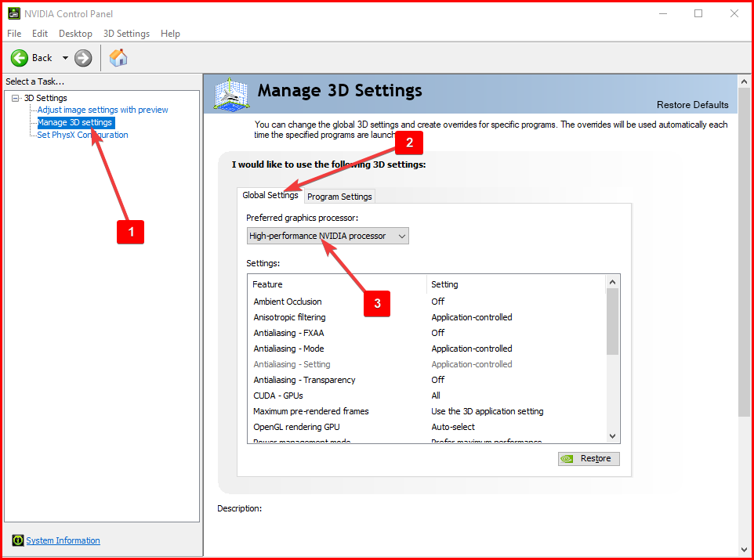754x560 pixels.
Task: Collapse the 3D Settings tree node
Action: pos(16,98)
